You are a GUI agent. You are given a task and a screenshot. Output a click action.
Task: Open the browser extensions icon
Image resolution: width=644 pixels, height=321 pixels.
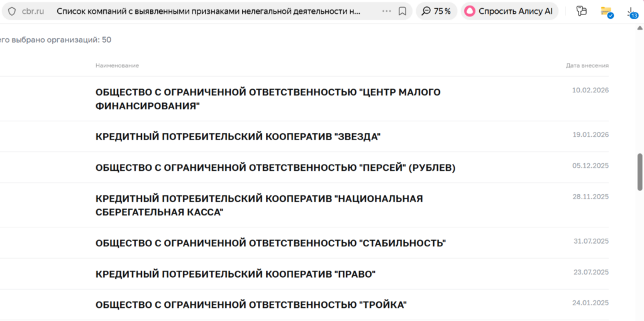pos(581,11)
